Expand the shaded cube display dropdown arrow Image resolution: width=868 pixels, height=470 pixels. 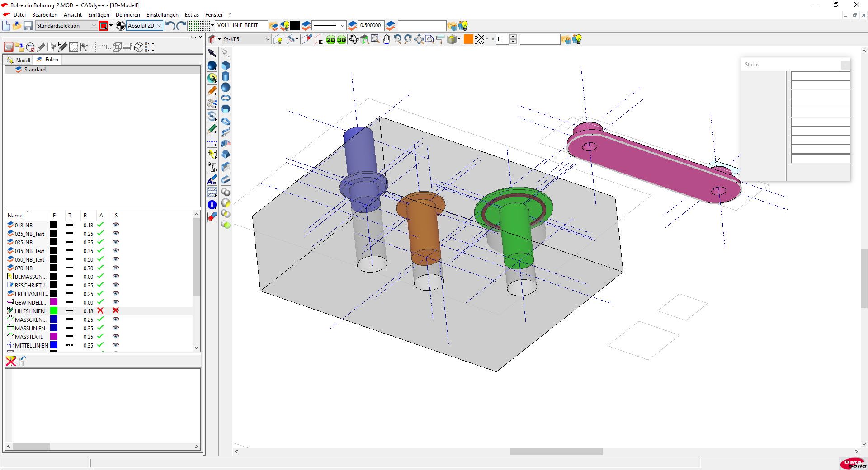pos(459,40)
